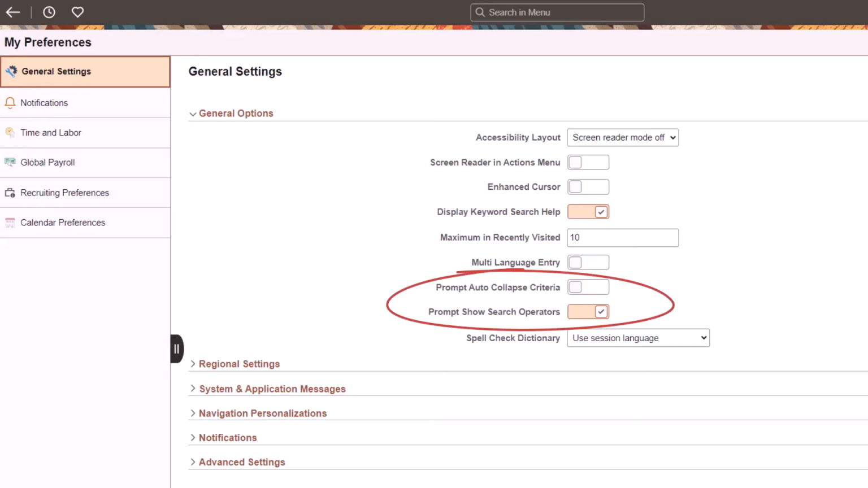
Task: Select Calendar Preferences in the sidebar
Action: coord(63,222)
